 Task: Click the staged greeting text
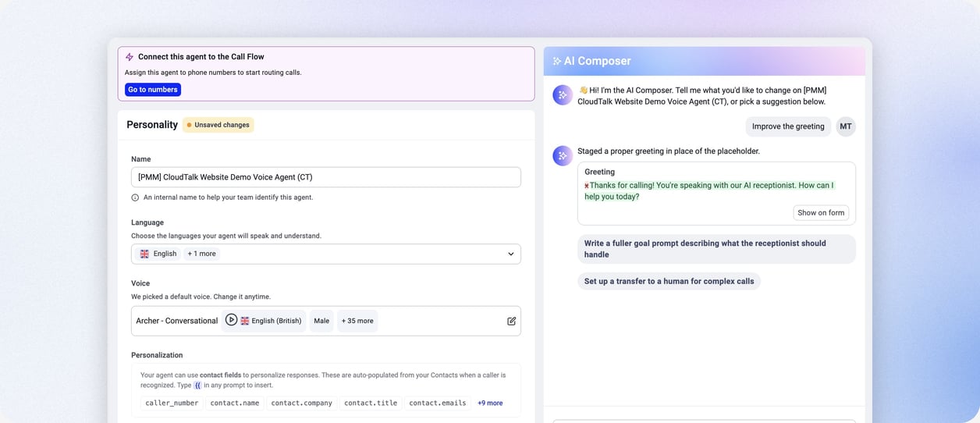pos(712,191)
